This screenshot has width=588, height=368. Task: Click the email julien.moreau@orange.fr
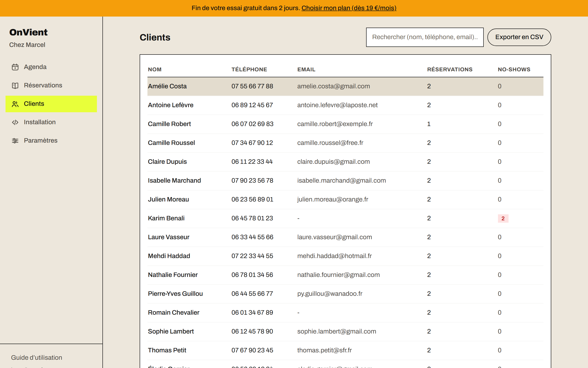333,199
